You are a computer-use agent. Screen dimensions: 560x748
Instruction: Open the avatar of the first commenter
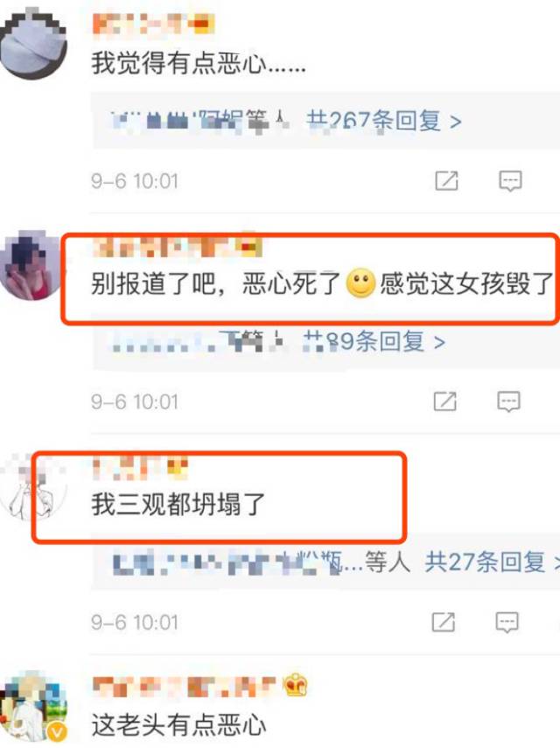[32, 44]
